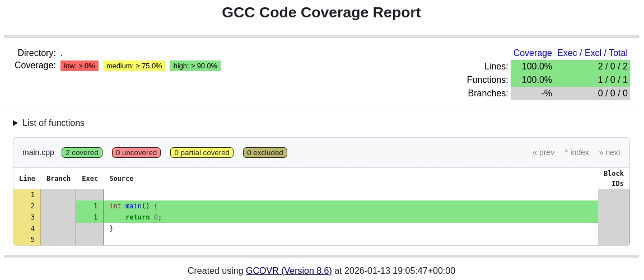Click the closing brace on line 4

click(x=111, y=228)
